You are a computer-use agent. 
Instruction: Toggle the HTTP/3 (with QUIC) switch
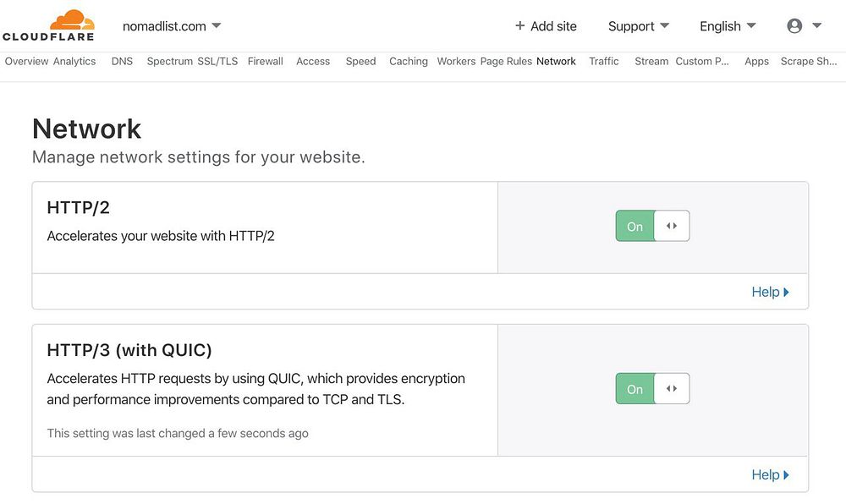tap(652, 389)
